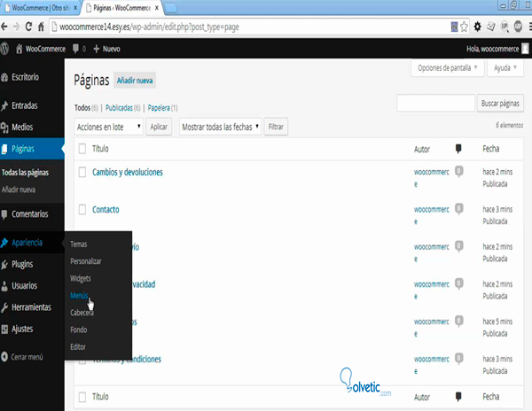The image size is (532, 411).
Task: Open the Cambios y devoluciones page
Action: click(128, 172)
